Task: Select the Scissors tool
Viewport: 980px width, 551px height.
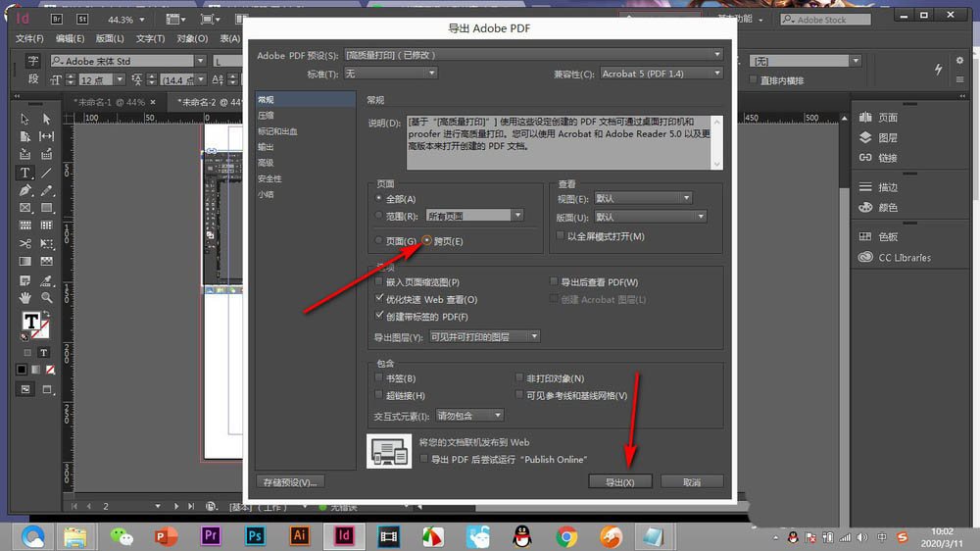Action: pyautogui.click(x=25, y=243)
